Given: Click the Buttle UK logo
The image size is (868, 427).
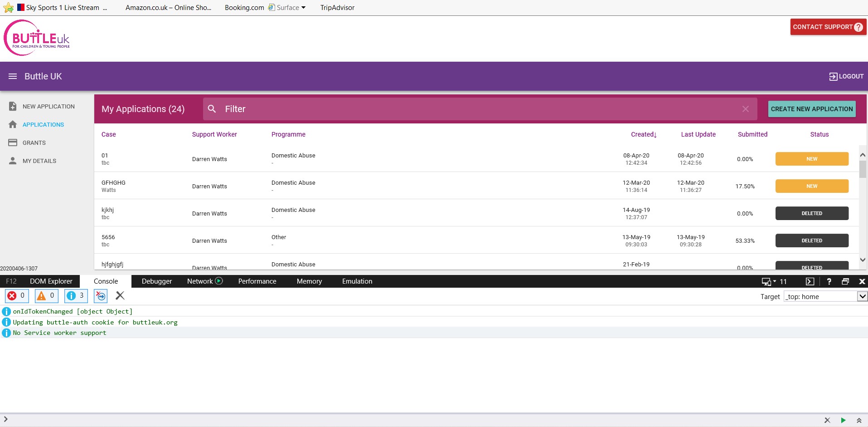Looking at the screenshot, I should click(37, 38).
